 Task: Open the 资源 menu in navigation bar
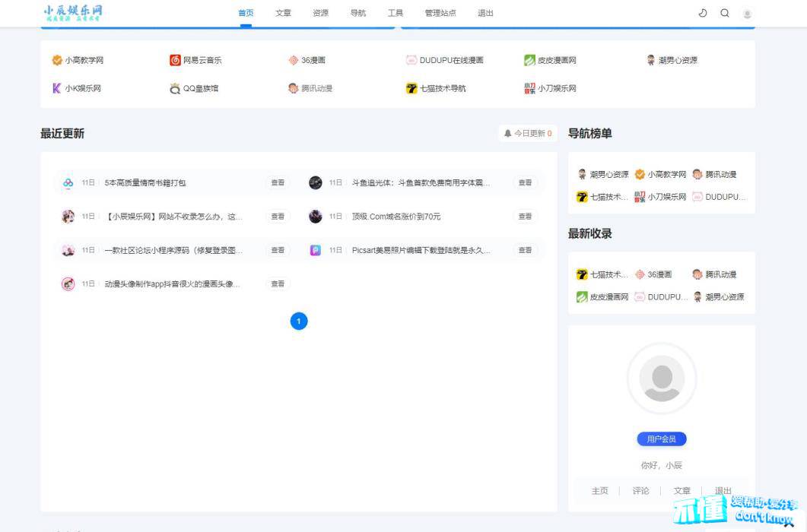(x=320, y=13)
